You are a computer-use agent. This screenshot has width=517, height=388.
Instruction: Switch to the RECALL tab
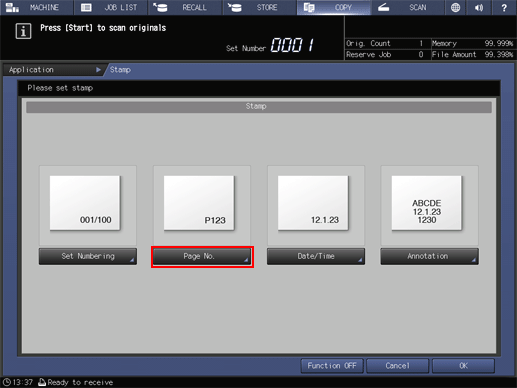click(185, 7)
